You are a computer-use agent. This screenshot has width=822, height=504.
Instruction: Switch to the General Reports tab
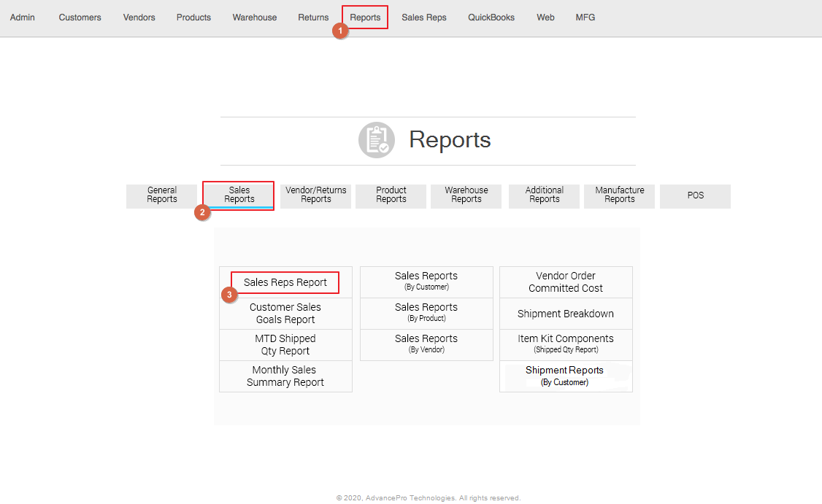click(x=162, y=195)
